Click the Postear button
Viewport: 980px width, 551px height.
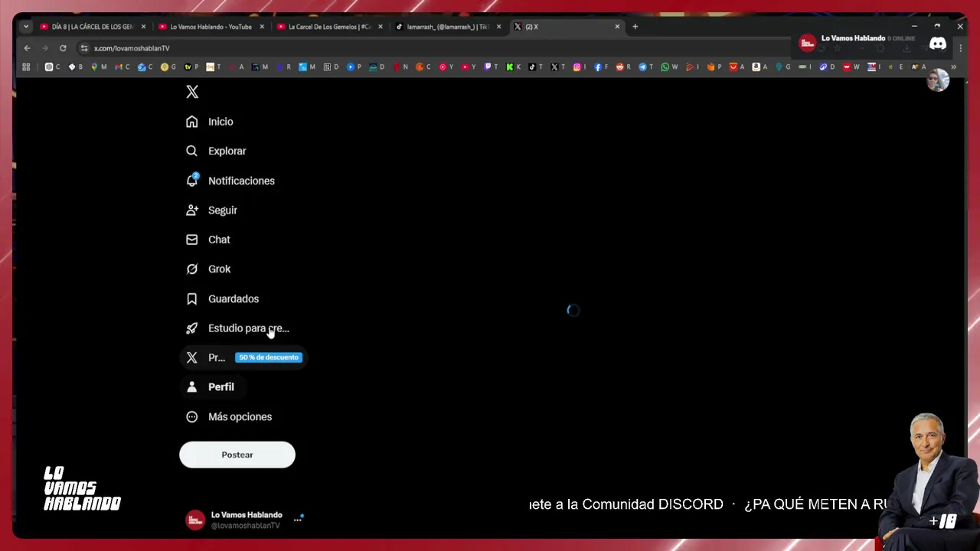(237, 455)
